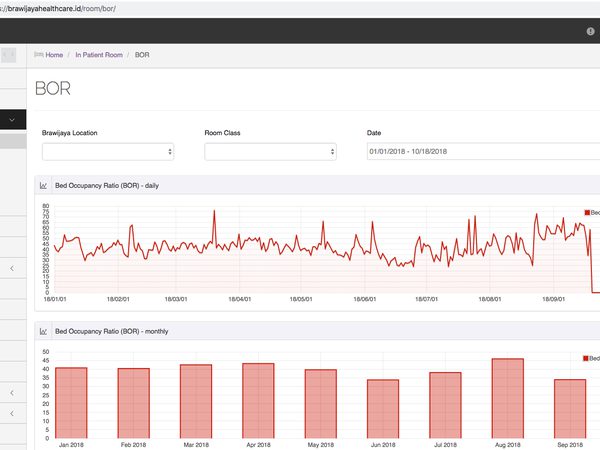Click the Date range input field
600x450 pixels.
[483, 152]
